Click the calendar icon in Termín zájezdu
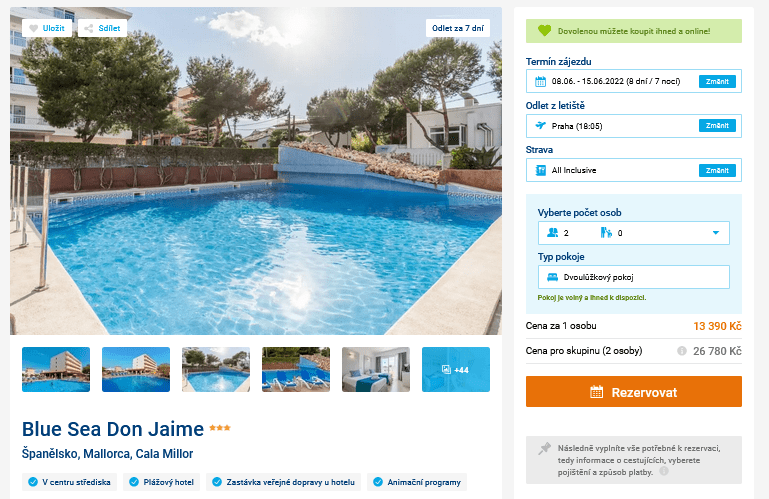 click(x=540, y=81)
